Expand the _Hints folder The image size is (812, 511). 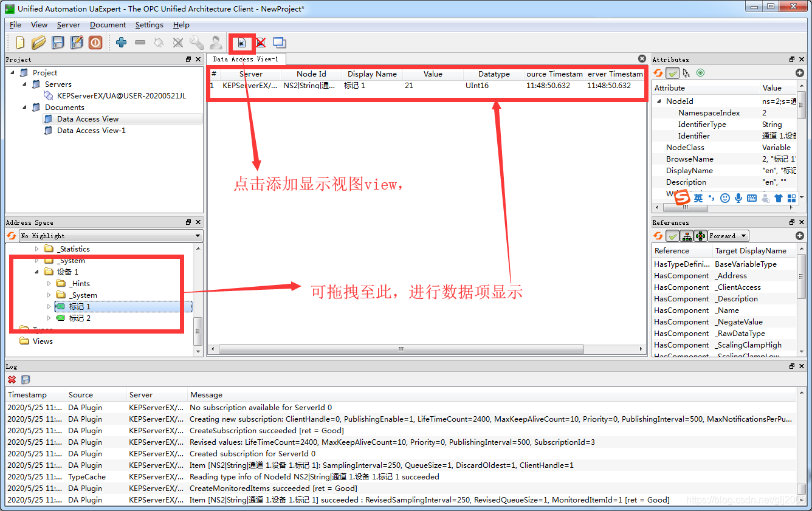click(x=49, y=283)
